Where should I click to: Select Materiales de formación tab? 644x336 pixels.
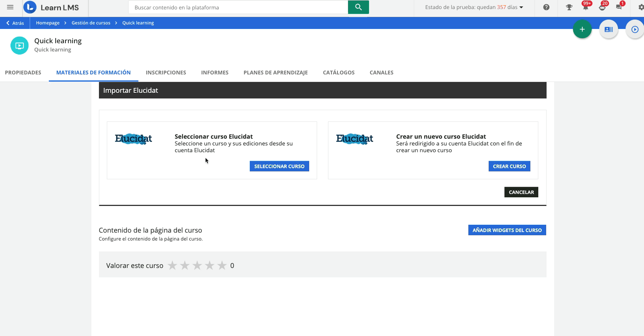click(x=93, y=73)
